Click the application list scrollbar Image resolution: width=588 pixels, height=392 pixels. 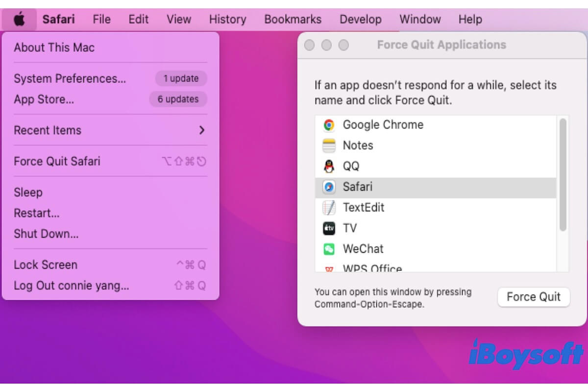click(563, 174)
